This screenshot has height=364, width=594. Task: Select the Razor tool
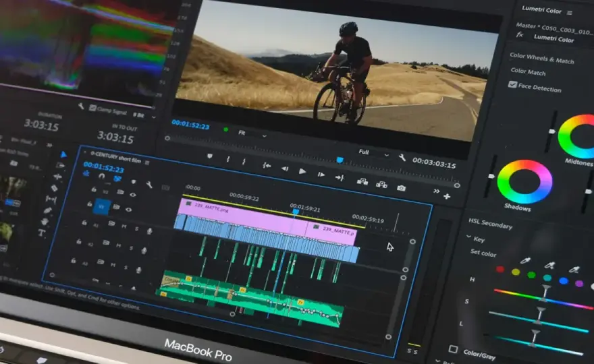(55, 188)
